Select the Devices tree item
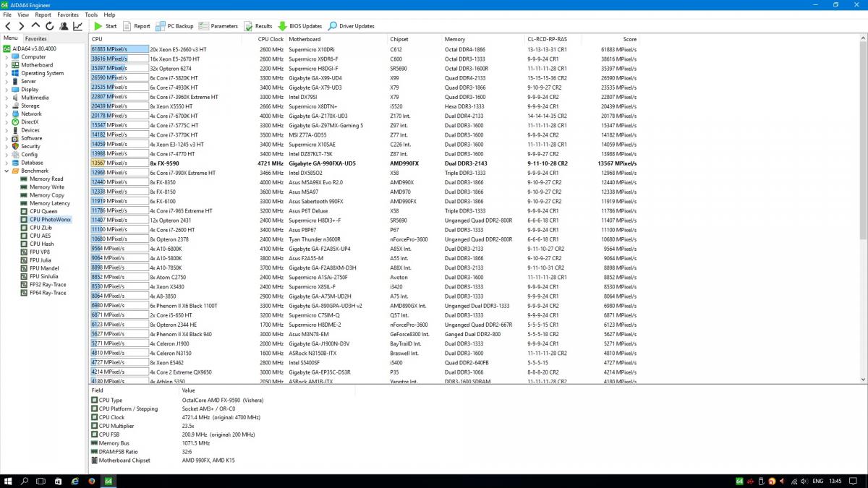The image size is (868, 488). [x=30, y=130]
